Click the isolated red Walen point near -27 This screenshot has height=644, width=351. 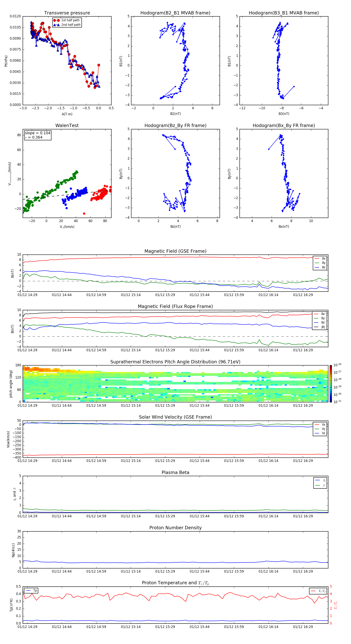click(84, 213)
